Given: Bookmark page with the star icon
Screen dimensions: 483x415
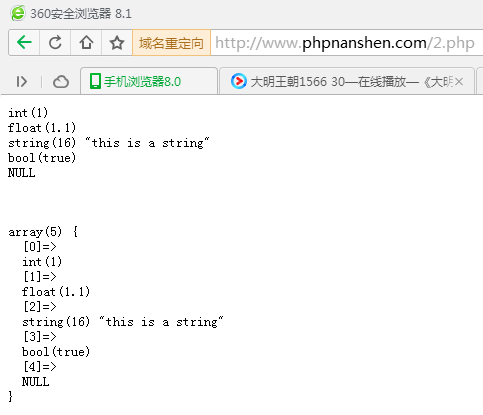Looking at the screenshot, I should 117,42.
